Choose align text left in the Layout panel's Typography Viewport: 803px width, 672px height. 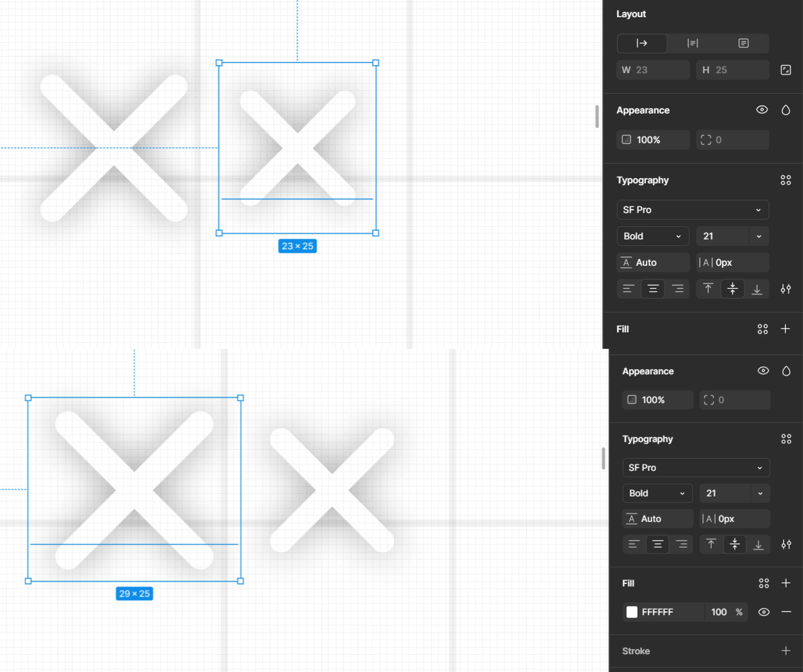(x=628, y=289)
